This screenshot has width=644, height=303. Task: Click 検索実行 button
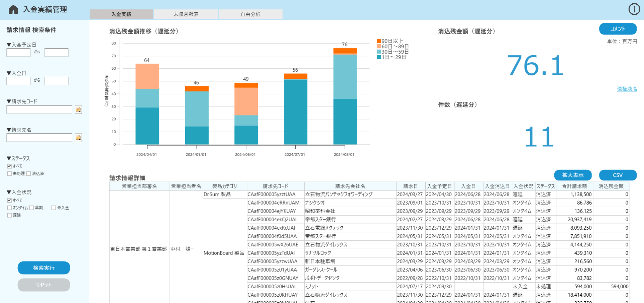point(44,268)
